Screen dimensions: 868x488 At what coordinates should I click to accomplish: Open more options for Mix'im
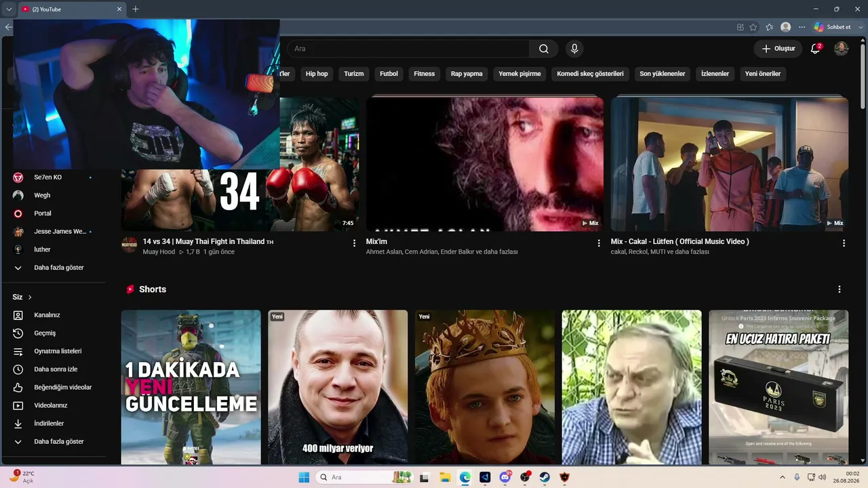pyautogui.click(x=599, y=243)
